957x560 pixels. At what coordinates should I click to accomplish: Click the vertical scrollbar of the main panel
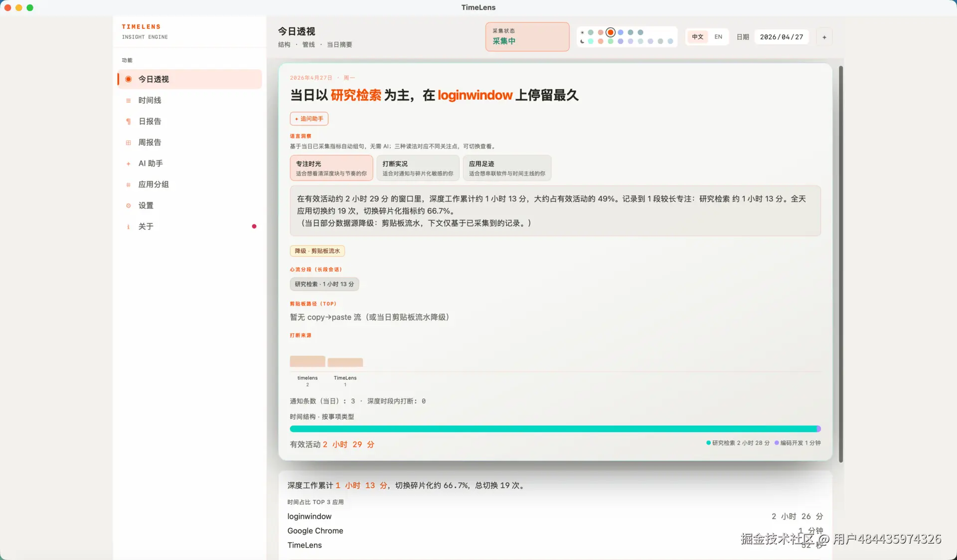841,264
